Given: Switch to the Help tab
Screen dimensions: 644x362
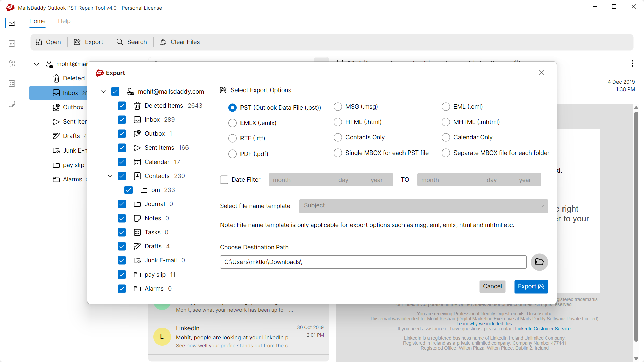Looking at the screenshot, I should [64, 21].
